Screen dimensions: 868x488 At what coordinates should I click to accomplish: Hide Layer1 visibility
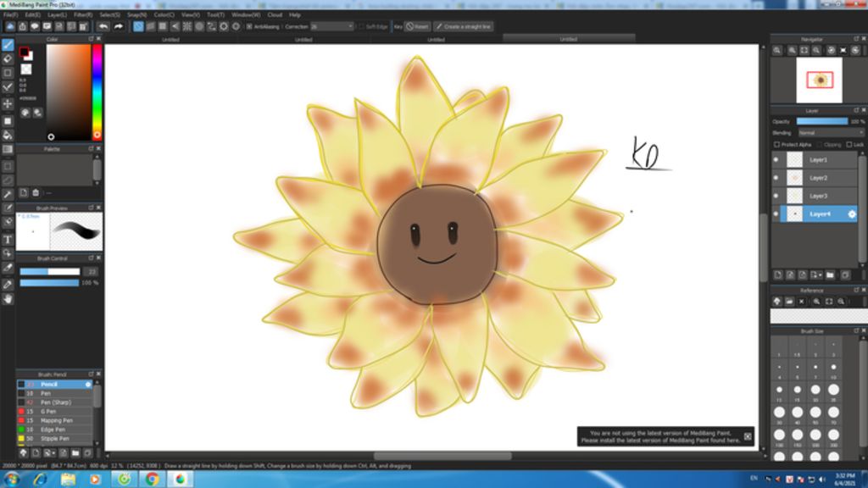tap(776, 160)
